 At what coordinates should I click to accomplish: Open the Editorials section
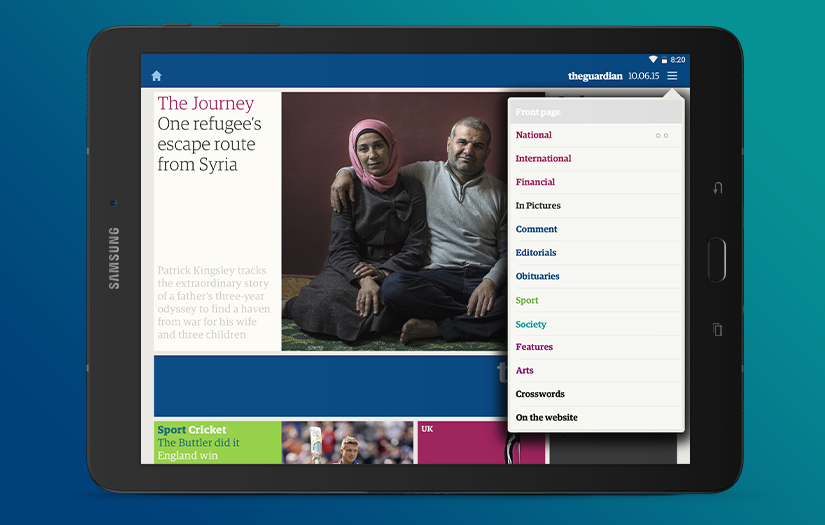pyautogui.click(x=596, y=253)
